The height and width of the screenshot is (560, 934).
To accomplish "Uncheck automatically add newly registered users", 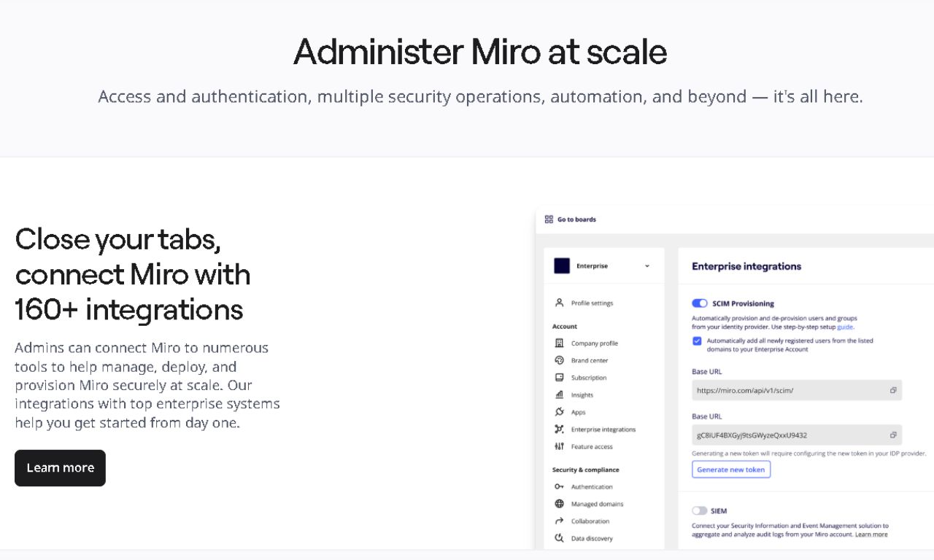I will 697,341.
